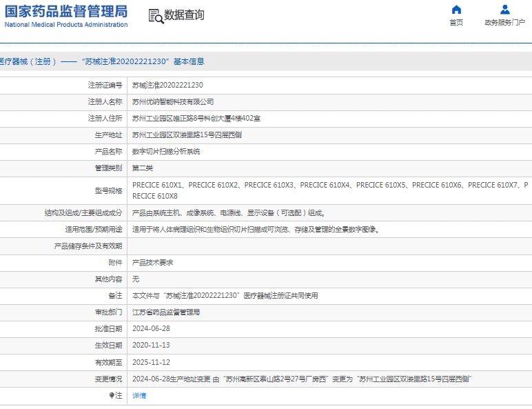Open the 政务服务门户 person icon
This screenshot has height=409, width=532.
coord(505,10)
